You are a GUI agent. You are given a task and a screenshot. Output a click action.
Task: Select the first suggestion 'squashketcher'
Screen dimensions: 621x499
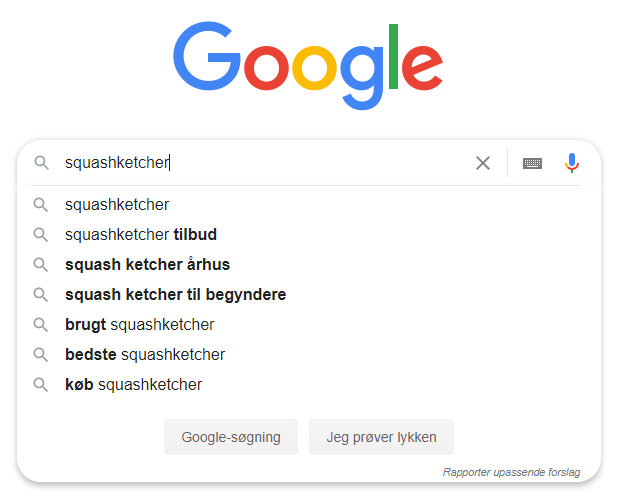(117, 205)
